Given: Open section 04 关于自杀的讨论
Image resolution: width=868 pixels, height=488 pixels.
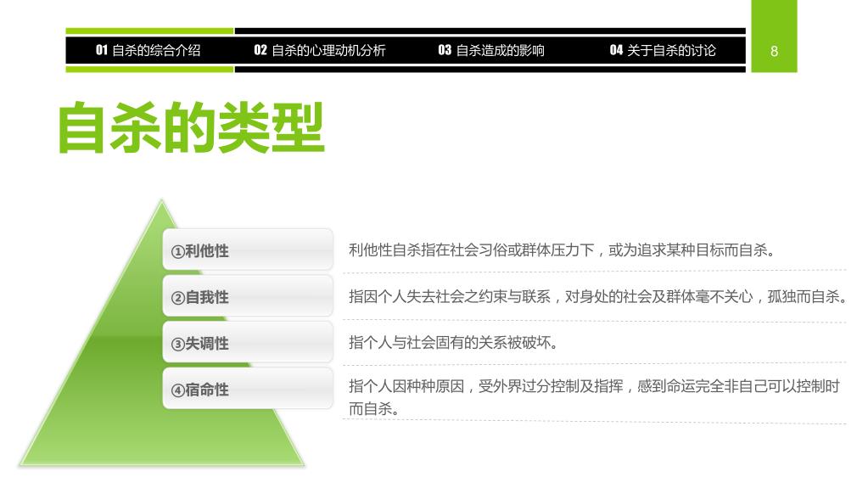Looking at the screenshot, I should point(663,50).
